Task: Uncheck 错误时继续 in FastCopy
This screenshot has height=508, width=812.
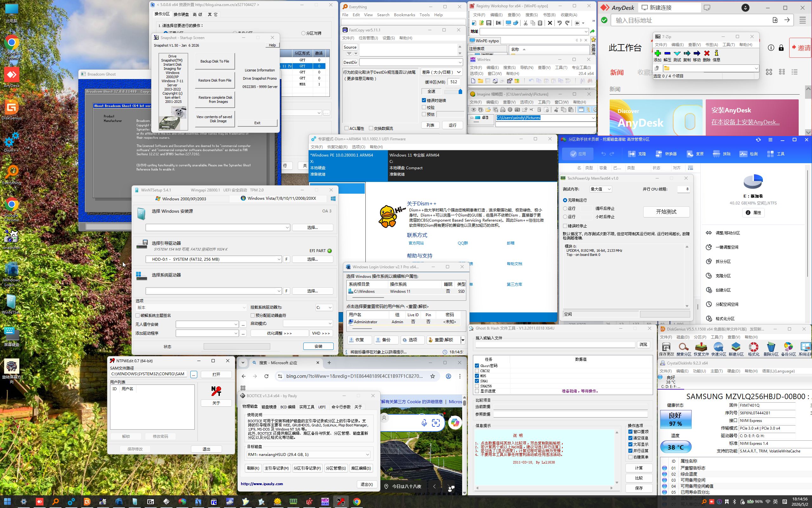Action: click(x=424, y=100)
